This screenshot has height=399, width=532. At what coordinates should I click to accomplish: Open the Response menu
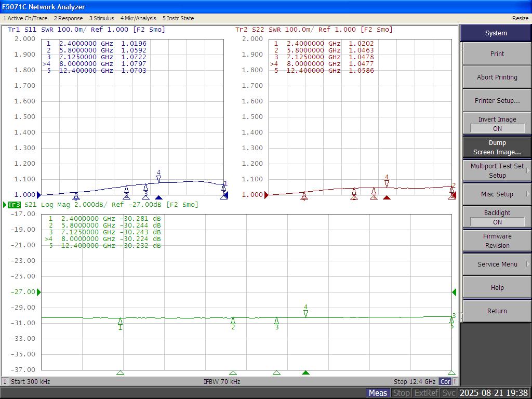pos(69,18)
